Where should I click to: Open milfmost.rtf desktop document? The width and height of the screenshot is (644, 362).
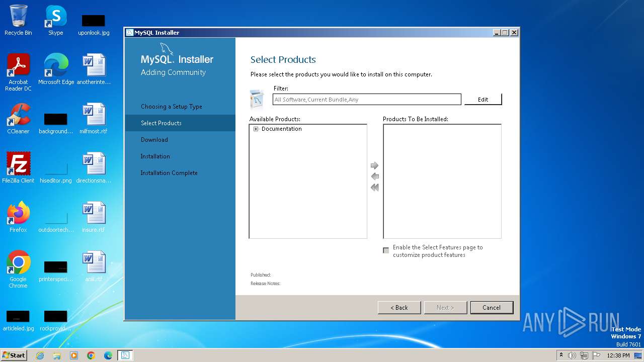coord(94,119)
